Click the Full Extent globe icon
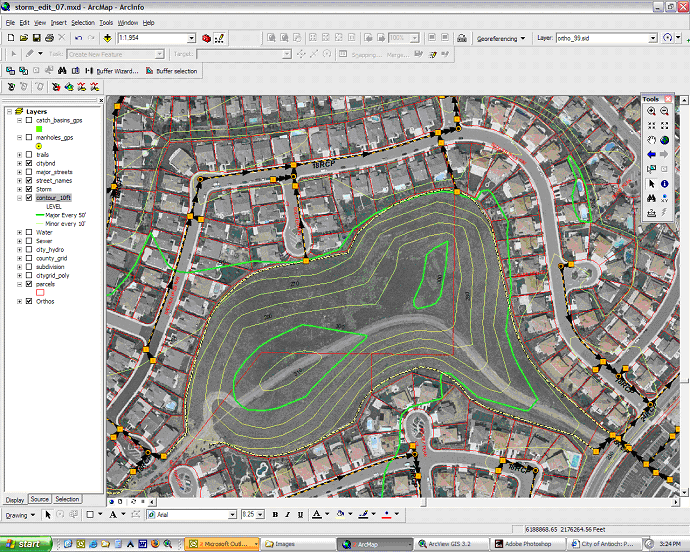The width and height of the screenshot is (690, 552). [664, 141]
